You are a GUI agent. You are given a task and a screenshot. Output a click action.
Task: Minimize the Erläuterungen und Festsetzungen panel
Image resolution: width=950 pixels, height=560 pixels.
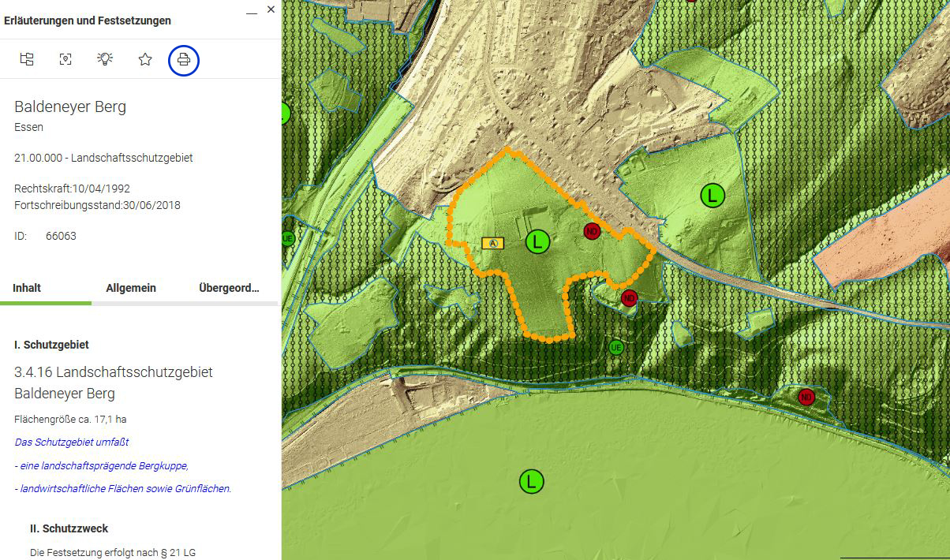(252, 11)
